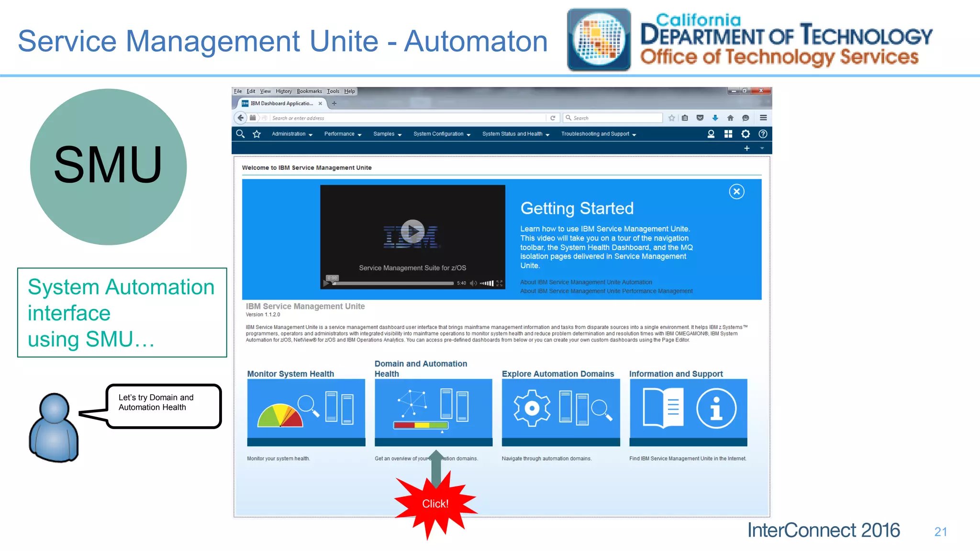980x551 pixels.
Task: Click the plus icon to add a new page
Action: coord(747,148)
